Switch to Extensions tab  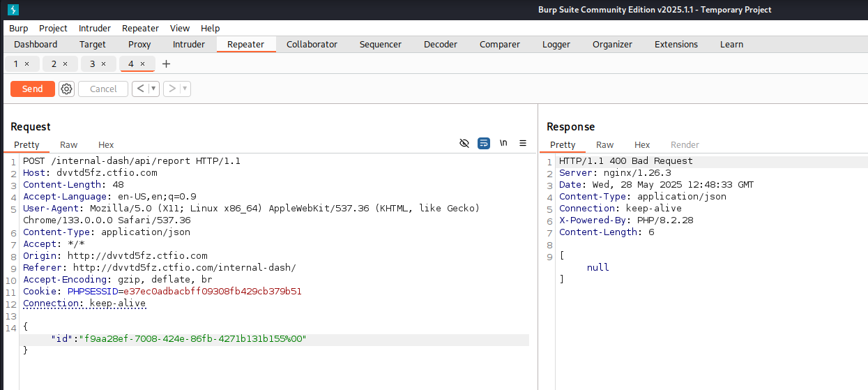click(676, 44)
